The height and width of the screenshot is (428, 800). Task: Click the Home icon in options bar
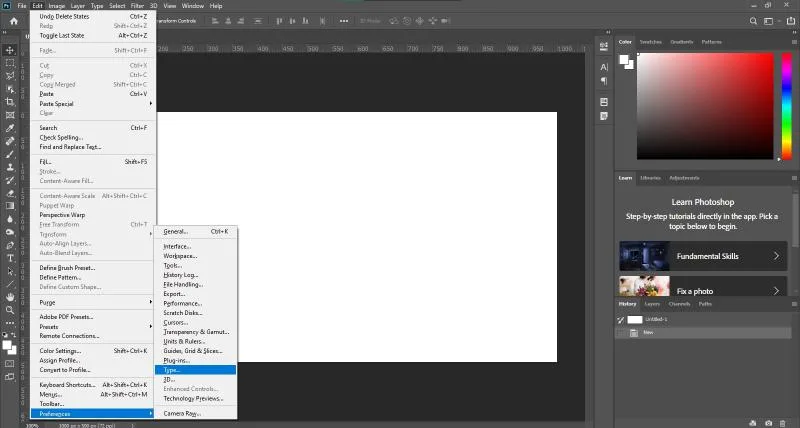(x=14, y=21)
